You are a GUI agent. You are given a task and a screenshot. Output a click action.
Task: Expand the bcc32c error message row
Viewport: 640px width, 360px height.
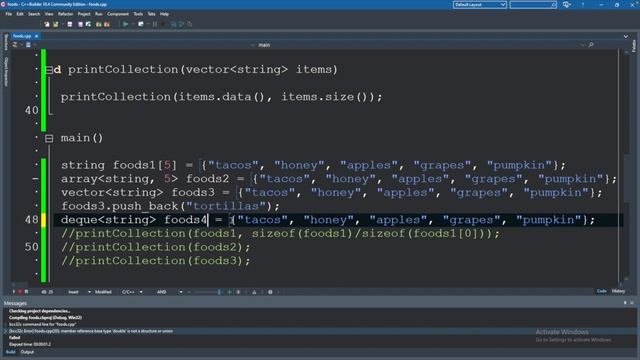pyautogui.click(x=6, y=331)
